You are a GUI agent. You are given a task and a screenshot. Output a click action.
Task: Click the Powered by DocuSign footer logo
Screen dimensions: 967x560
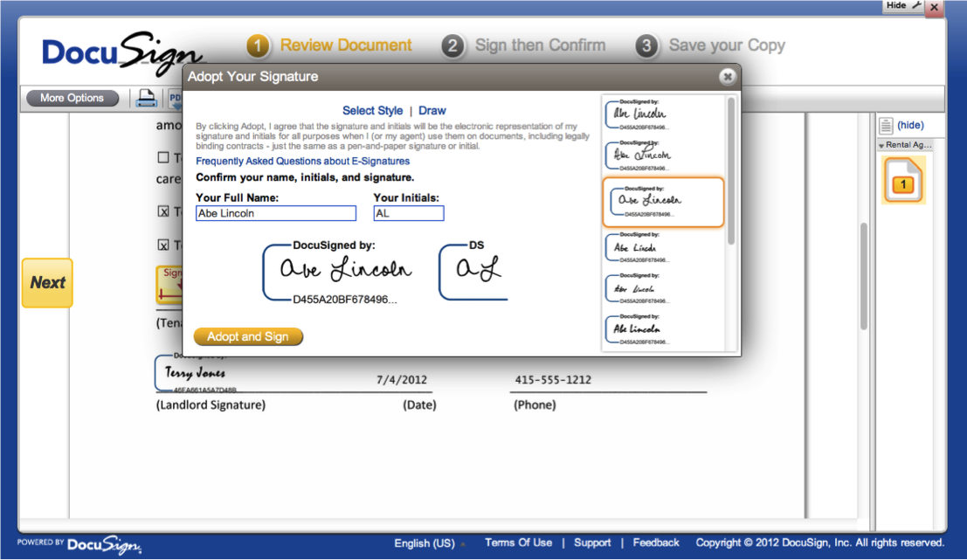tap(79, 544)
